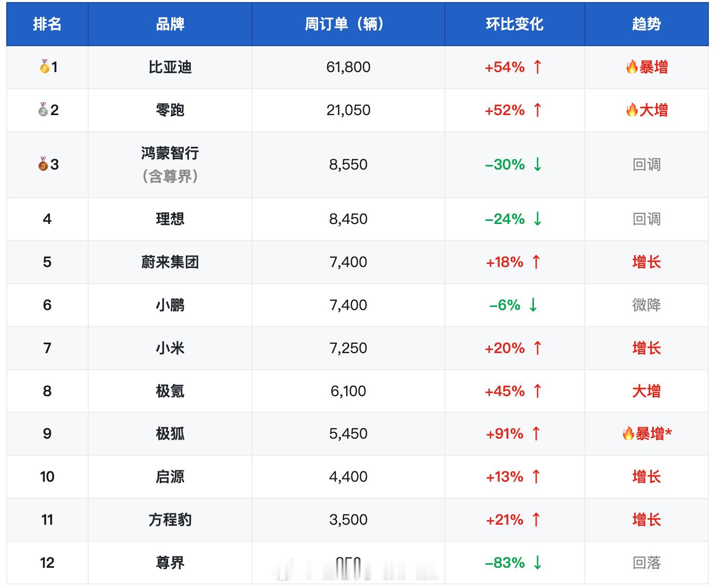Click the 增长 trend in 蔚来集团 row

647,262
